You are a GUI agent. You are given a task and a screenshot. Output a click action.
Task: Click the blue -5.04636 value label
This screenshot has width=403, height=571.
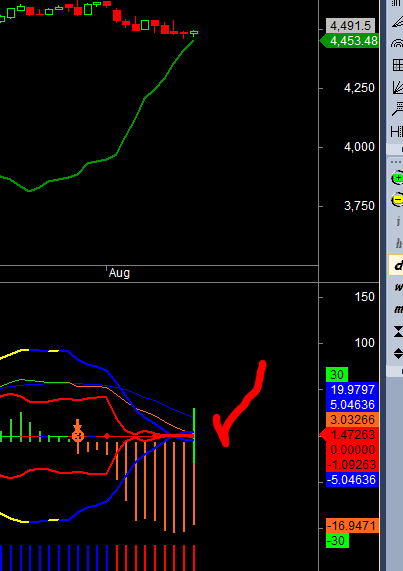coord(352,480)
